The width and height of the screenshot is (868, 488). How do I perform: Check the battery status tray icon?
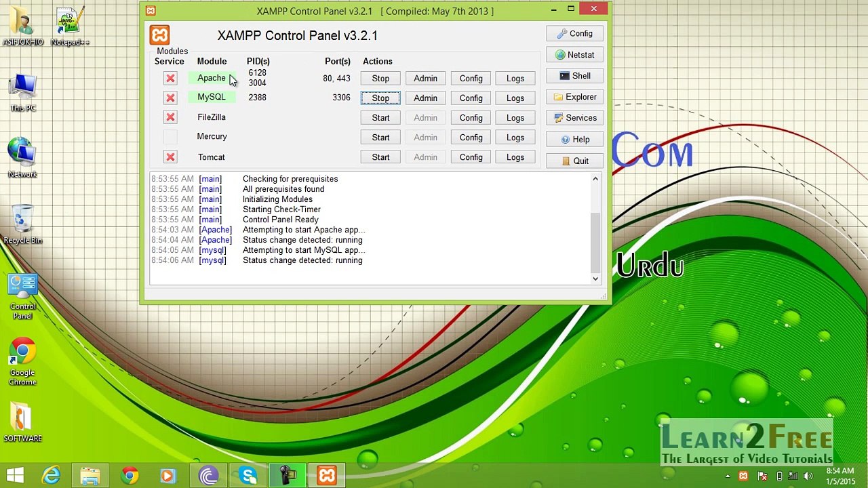coord(779,476)
